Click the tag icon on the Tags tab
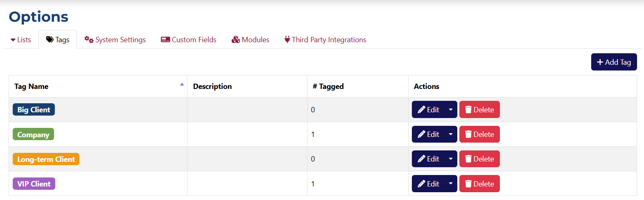Viewport: 644px width, 200px height. (x=50, y=39)
